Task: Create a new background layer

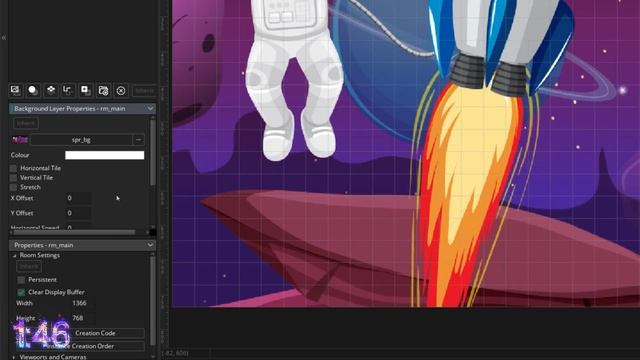Action: 16,90
